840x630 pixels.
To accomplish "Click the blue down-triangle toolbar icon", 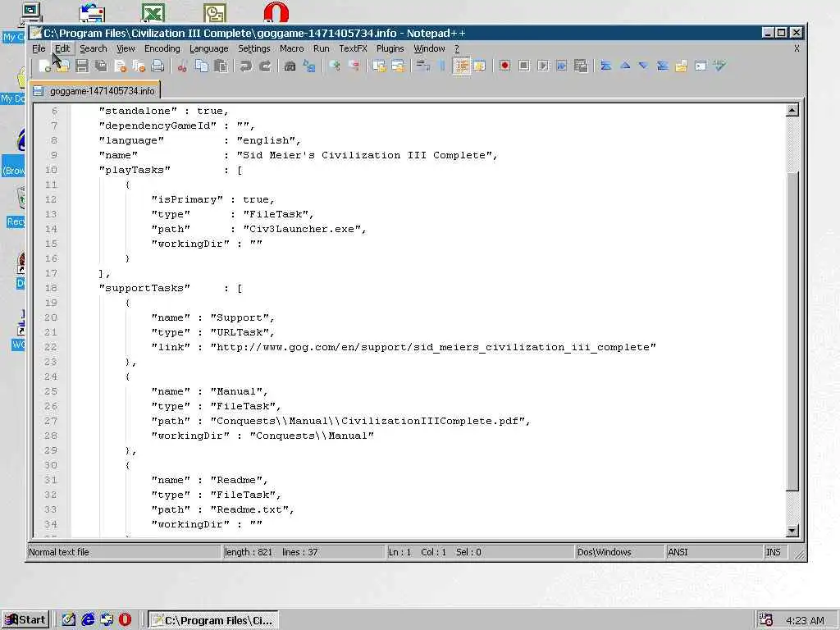I will pyautogui.click(x=643, y=66).
